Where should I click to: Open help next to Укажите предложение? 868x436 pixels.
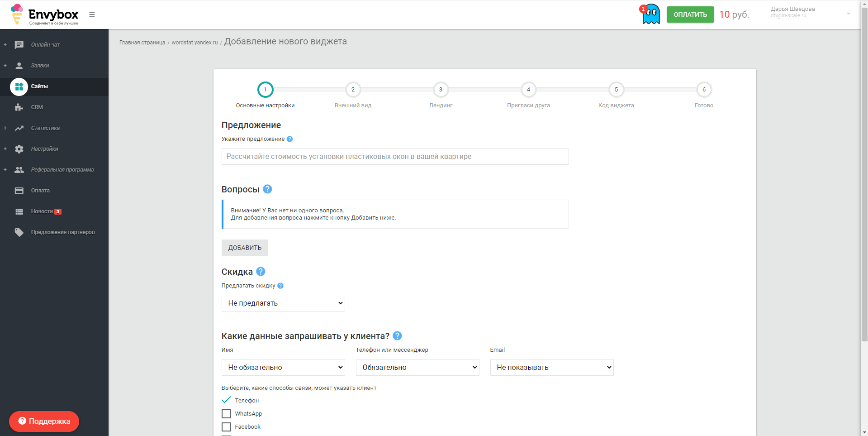click(290, 139)
